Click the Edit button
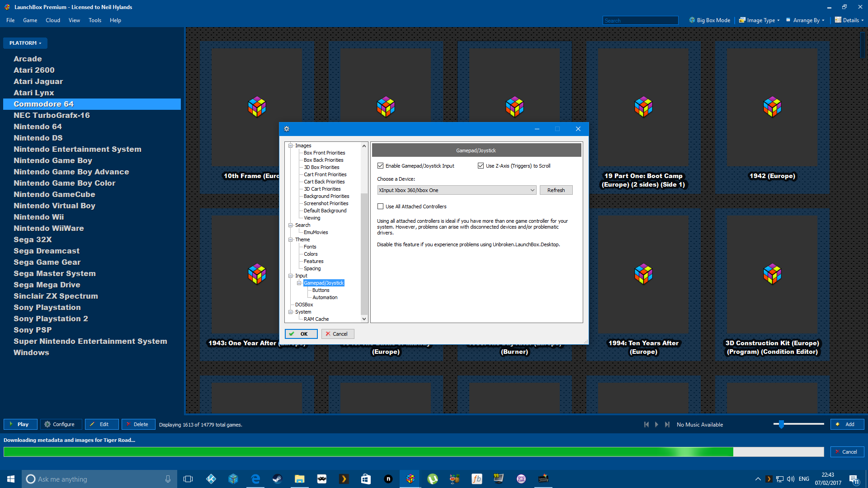The height and width of the screenshot is (488, 868). coord(102,424)
